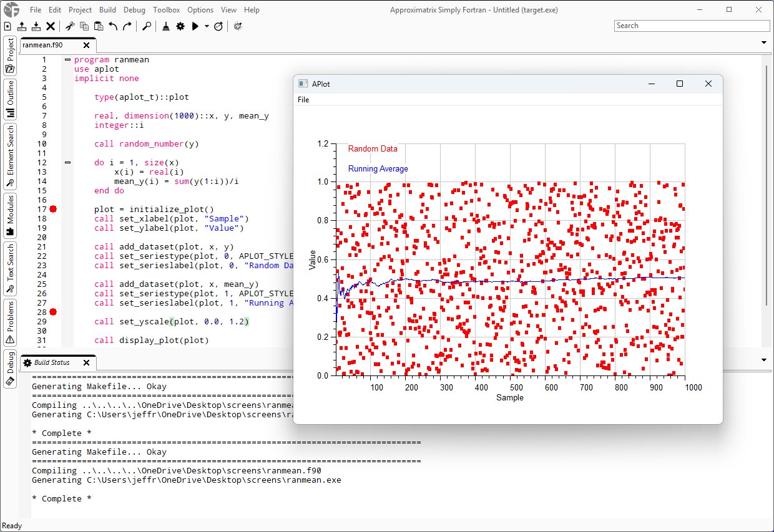Open the Problems side panel tab

pos(10,322)
